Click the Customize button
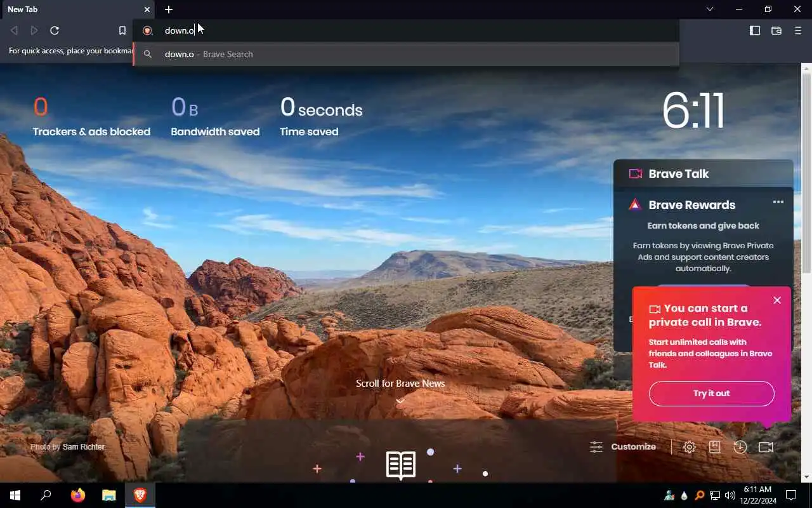The width and height of the screenshot is (812, 508). pos(623,447)
